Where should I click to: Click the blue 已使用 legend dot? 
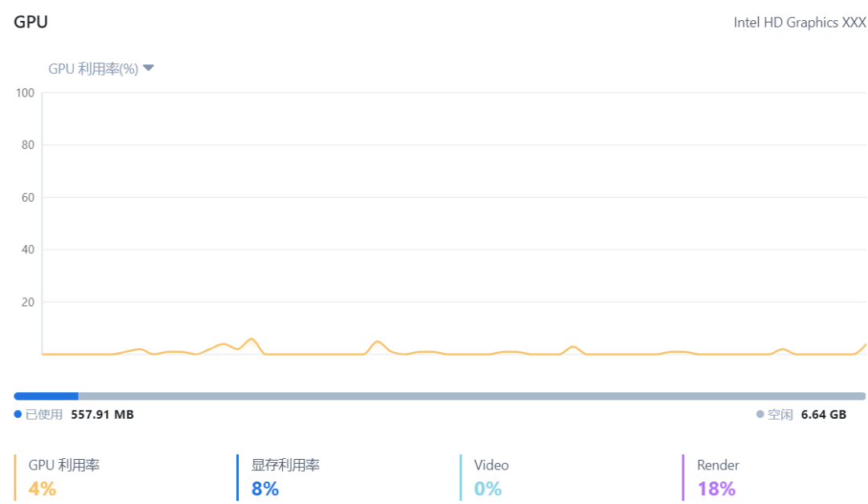tap(18, 415)
